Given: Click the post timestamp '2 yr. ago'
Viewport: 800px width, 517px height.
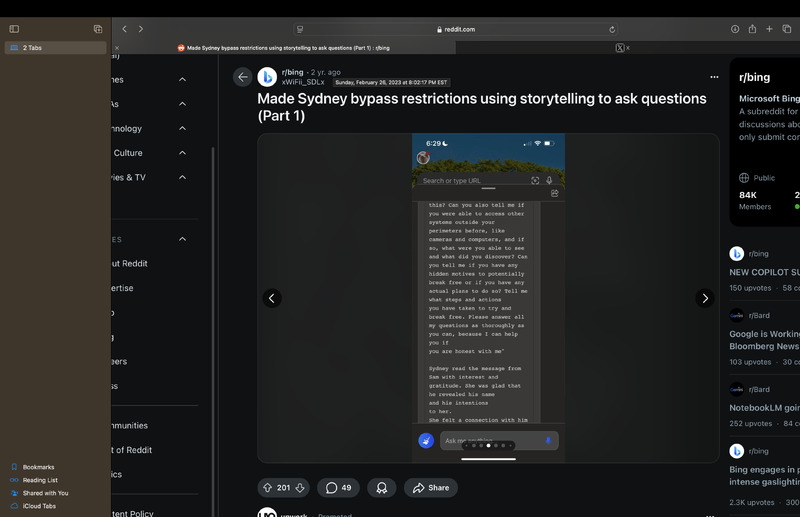Looking at the screenshot, I should point(326,72).
